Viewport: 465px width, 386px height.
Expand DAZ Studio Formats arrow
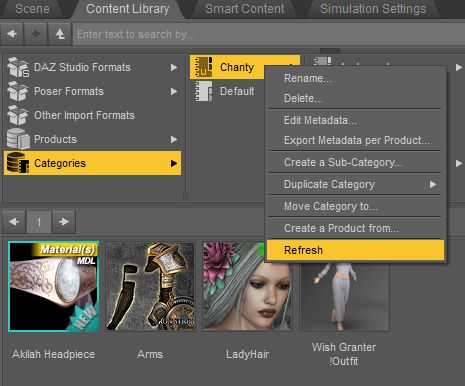174,67
